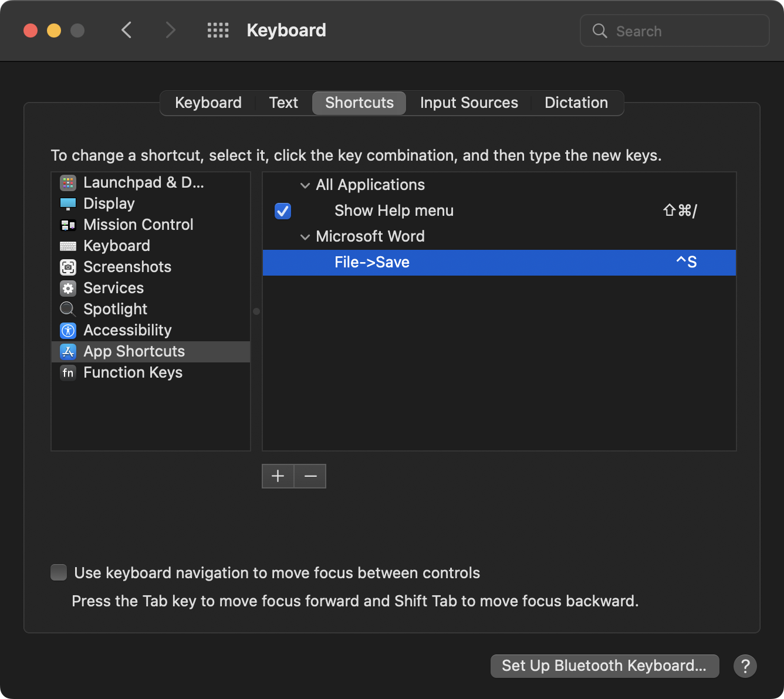
Task: Select the Spotlight magnifier icon in list
Action: (x=68, y=309)
